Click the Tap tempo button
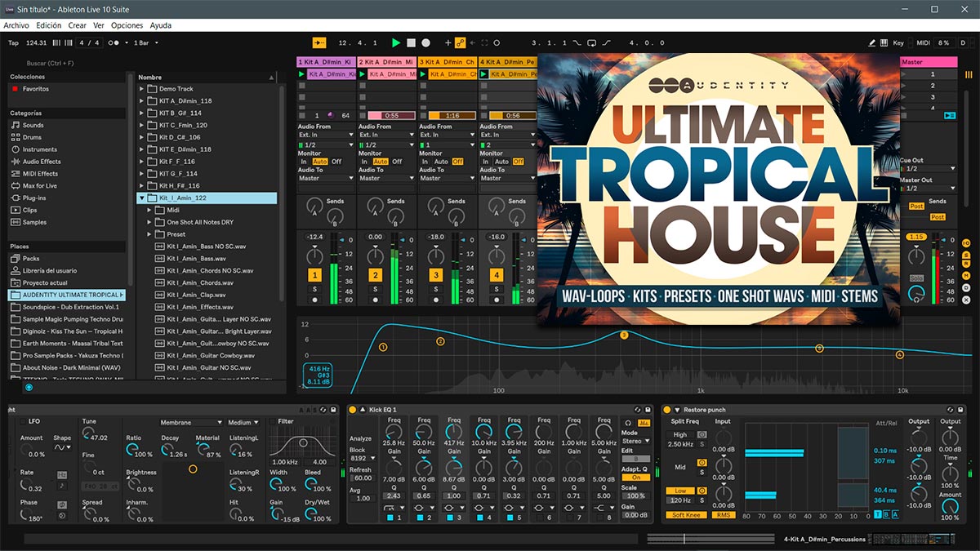The image size is (980, 551). pos(13,42)
